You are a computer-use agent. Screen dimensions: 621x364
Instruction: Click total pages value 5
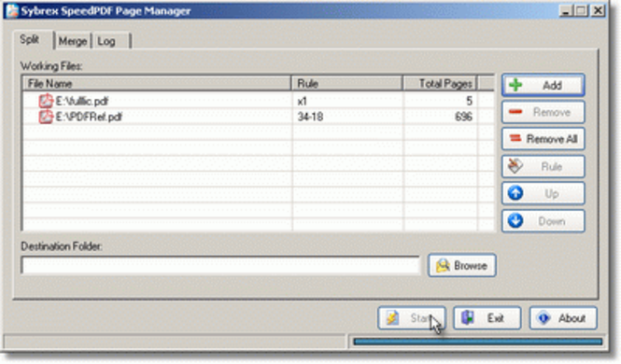[x=469, y=102]
